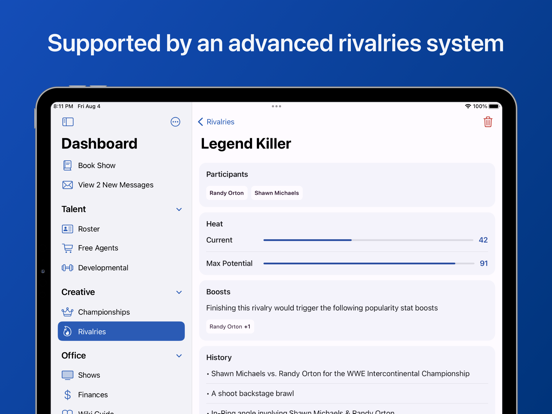Image resolution: width=552 pixels, height=414 pixels.
Task: Open the Finances dollar sign icon
Action: (67, 395)
